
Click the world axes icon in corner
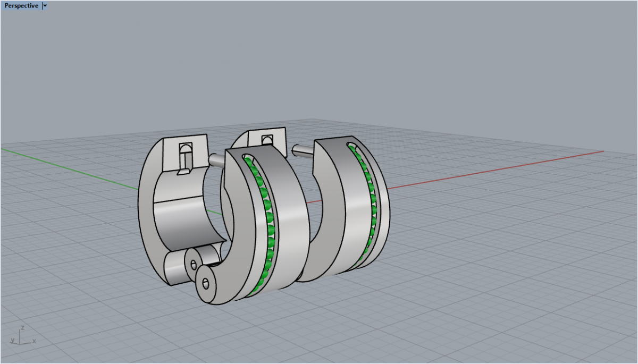click(x=22, y=336)
